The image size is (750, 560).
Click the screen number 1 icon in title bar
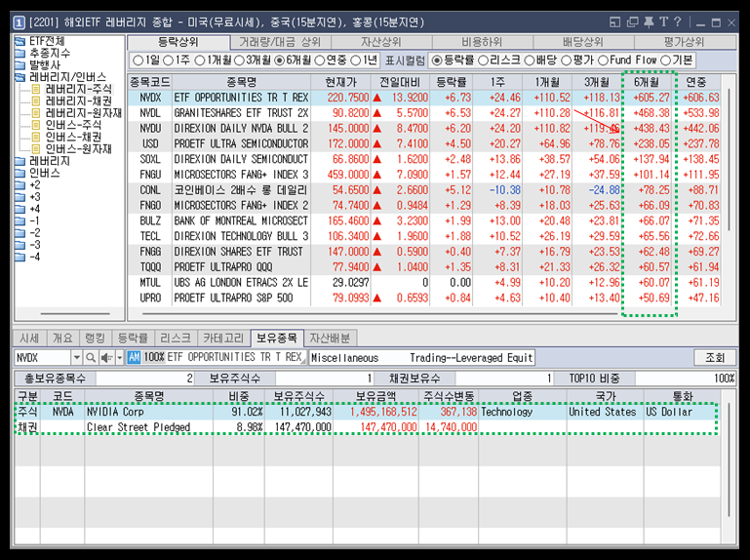pos(19,22)
